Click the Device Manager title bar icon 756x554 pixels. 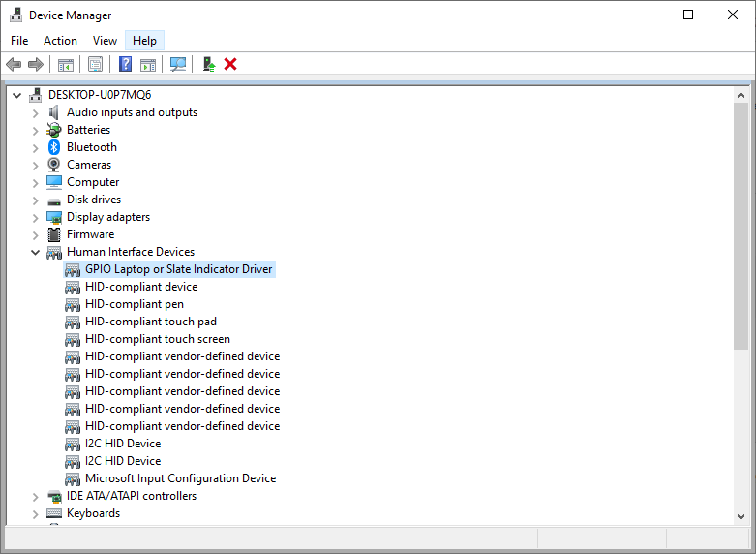point(15,15)
